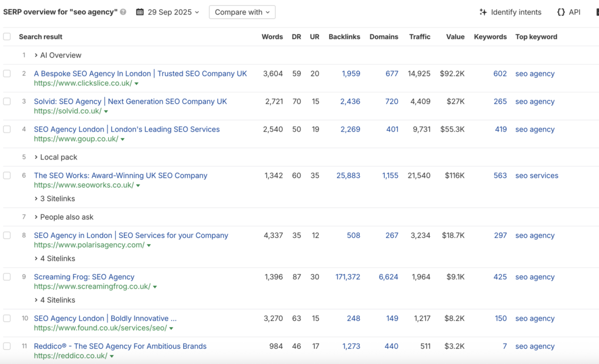The width and height of the screenshot is (599, 364).
Task: Open URL dropdown arrow for solvid.co.uk
Action: coord(106,112)
